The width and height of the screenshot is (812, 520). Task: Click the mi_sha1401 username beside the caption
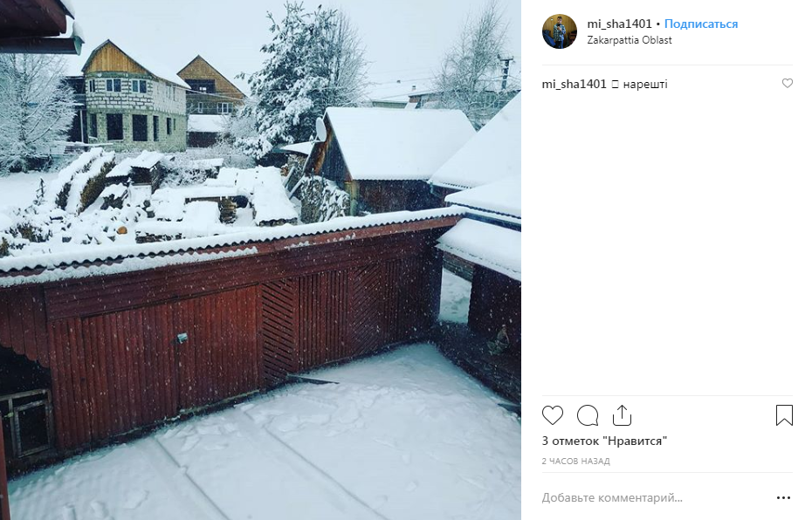pos(574,84)
